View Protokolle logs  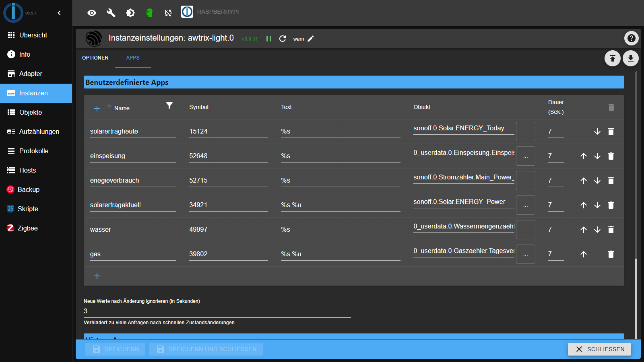point(36,151)
